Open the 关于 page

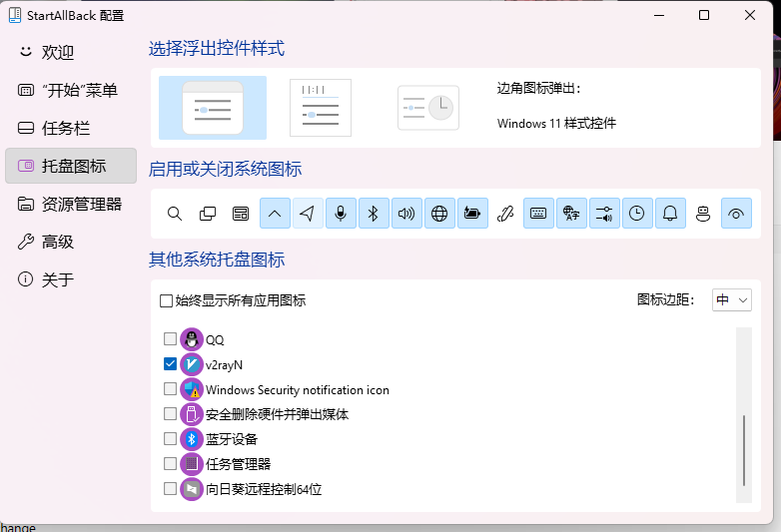[x=71, y=279]
